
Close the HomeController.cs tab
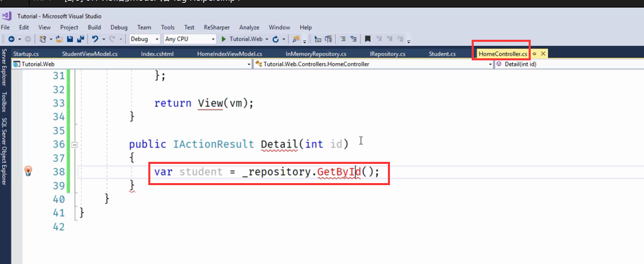543,53
